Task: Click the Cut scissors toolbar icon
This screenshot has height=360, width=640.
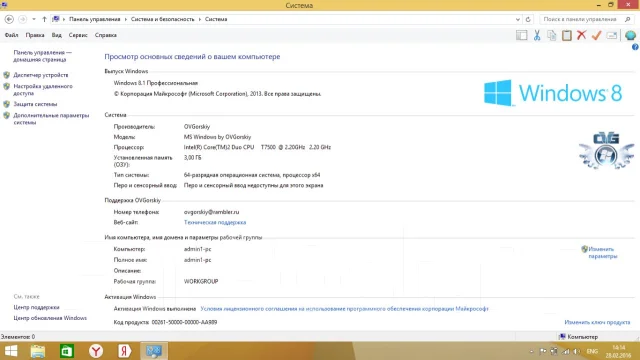Action: coord(537,35)
